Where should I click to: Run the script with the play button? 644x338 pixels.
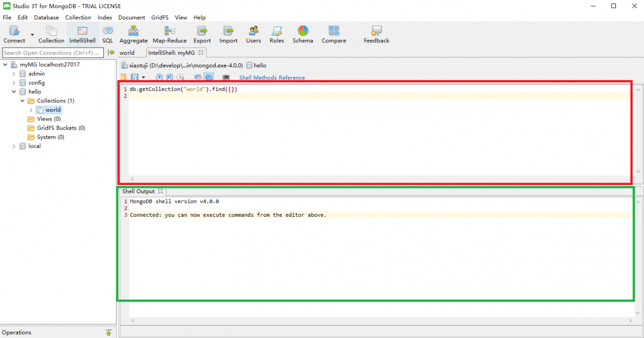(159, 77)
